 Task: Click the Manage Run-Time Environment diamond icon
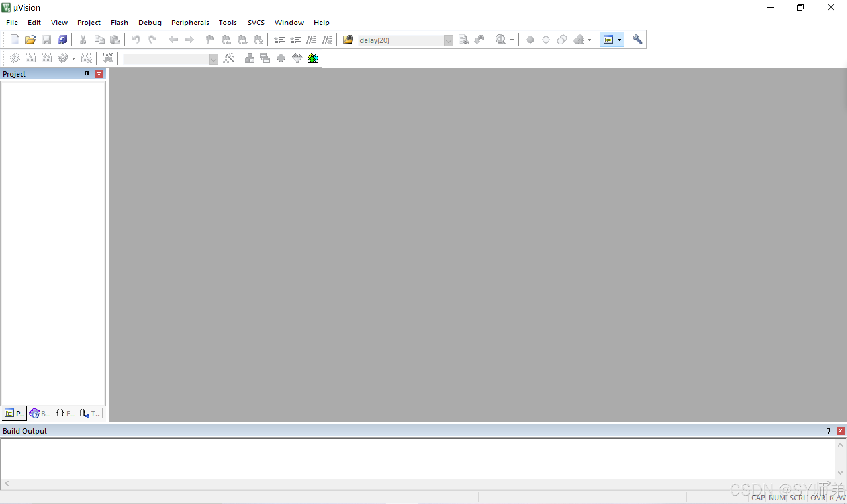[281, 58]
